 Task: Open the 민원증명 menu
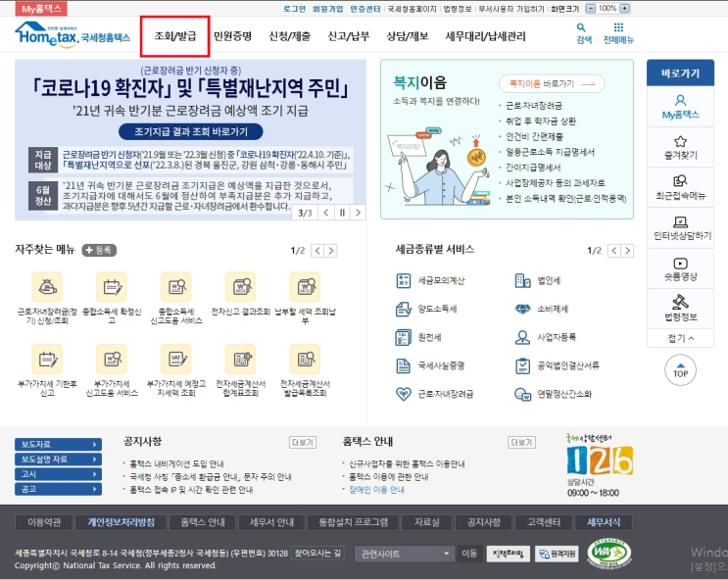[232, 36]
